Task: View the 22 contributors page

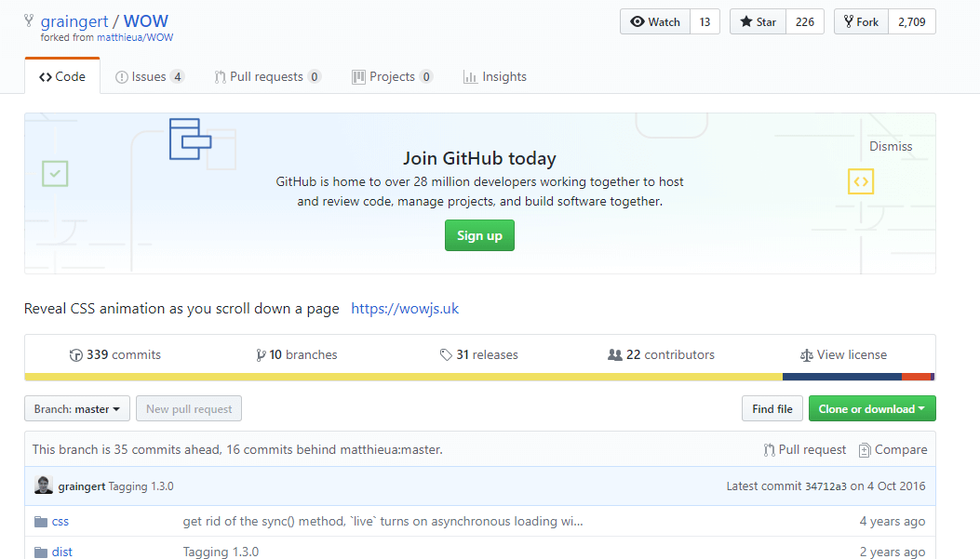Action: click(662, 354)
